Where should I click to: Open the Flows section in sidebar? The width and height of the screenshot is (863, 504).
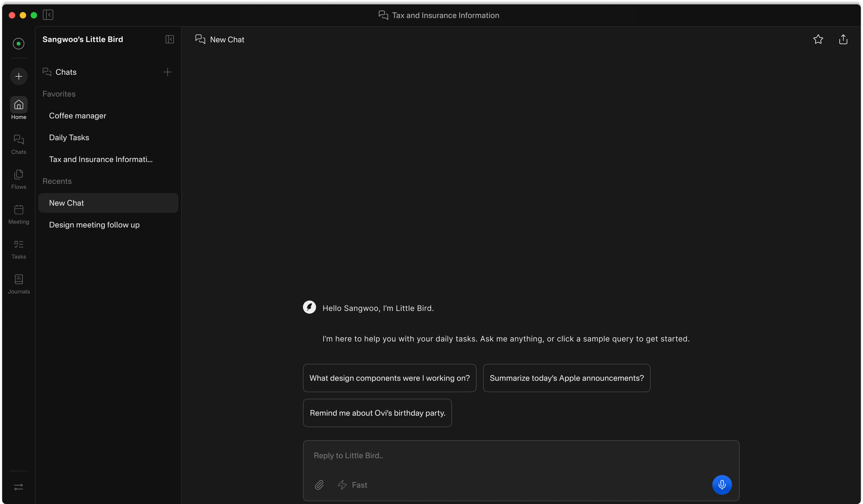tap(19, 179)
